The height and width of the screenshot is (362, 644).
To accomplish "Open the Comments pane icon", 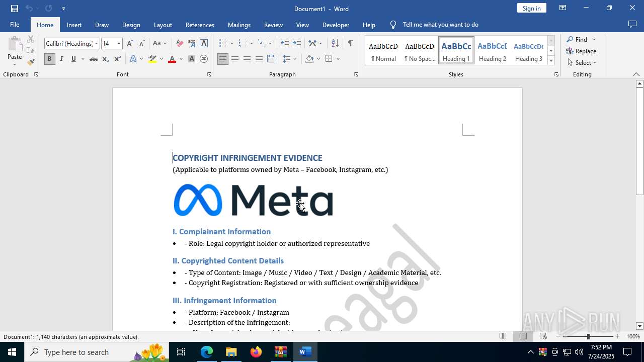I will [632, 25].
